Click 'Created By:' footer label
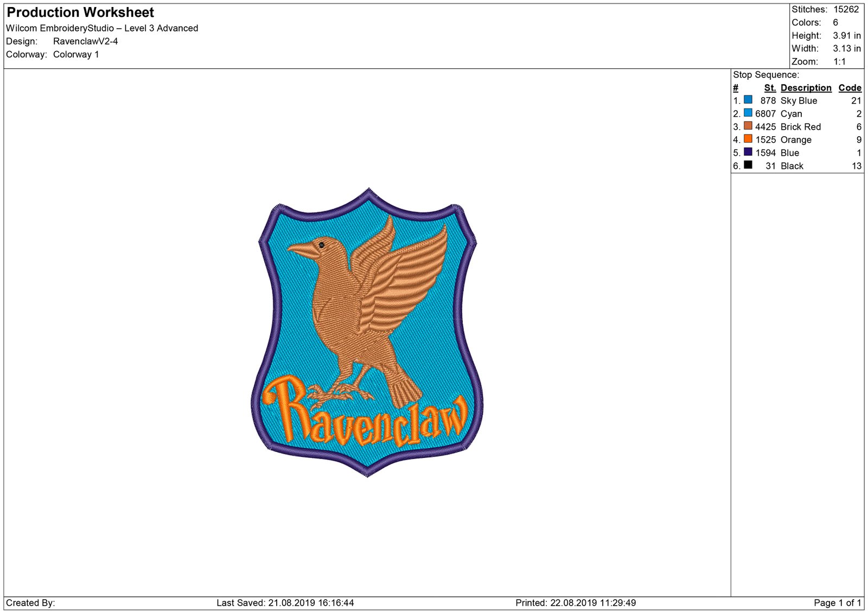Image resolution: width=868 pixels, height=611 pixels. point(30,603)
